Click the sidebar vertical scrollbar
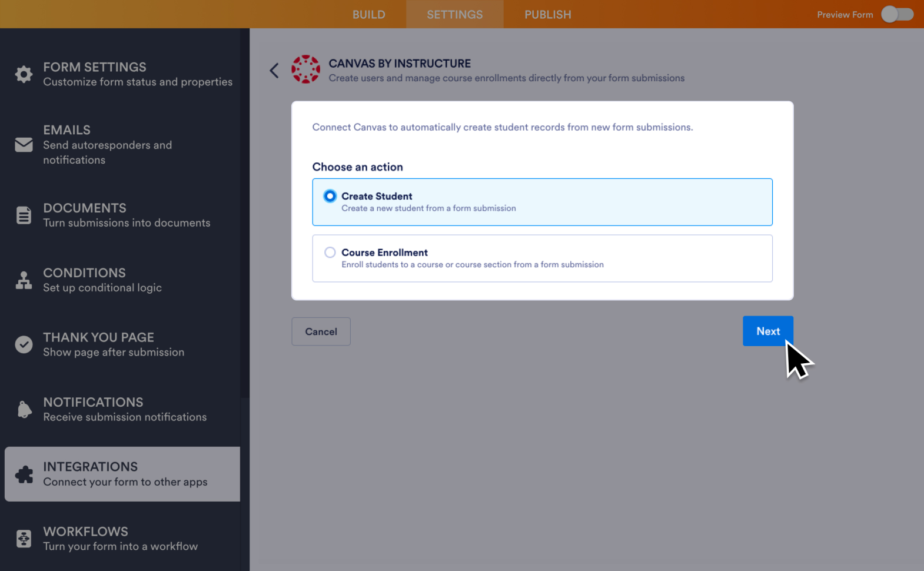This screenshot has width=924, height=571. tap(245, 212)
